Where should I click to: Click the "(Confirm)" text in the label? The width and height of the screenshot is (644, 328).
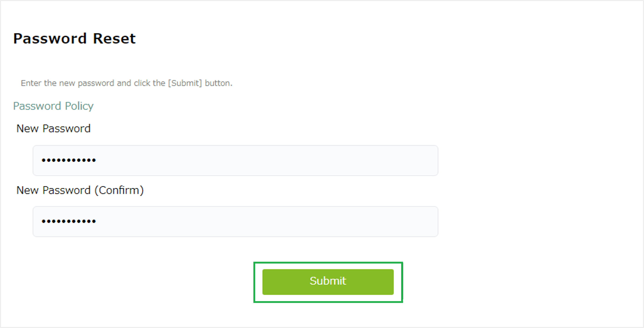pyautogui.click(x=119, y=190)
